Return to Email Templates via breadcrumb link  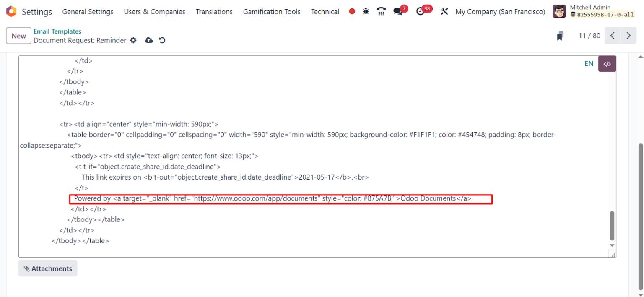click(x=57, y=31)
